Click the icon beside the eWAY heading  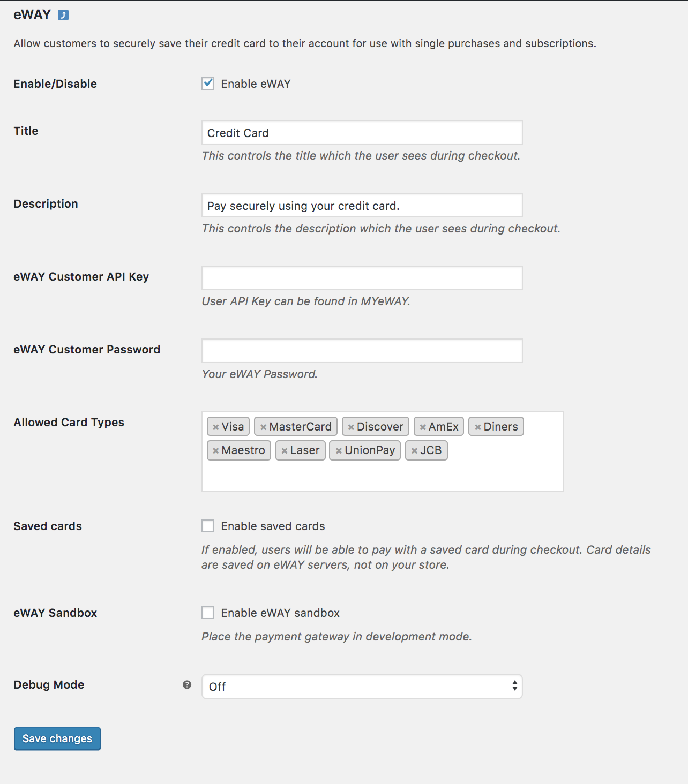tap(62, 15)
